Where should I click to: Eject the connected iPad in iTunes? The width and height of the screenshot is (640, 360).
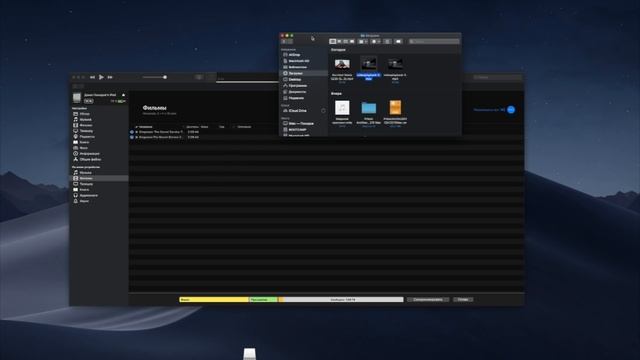click(123, 95)
